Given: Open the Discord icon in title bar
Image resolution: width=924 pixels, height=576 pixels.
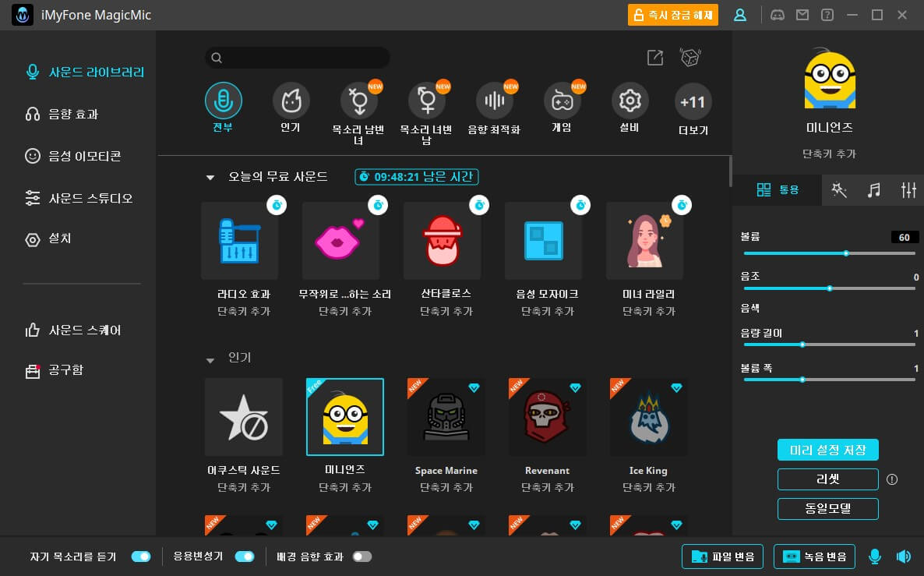Looking at the screenshot, I should coord(778,15).
